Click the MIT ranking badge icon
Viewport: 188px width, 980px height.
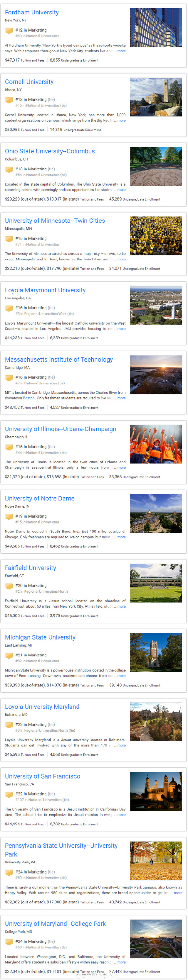click(x=9, y=378)
